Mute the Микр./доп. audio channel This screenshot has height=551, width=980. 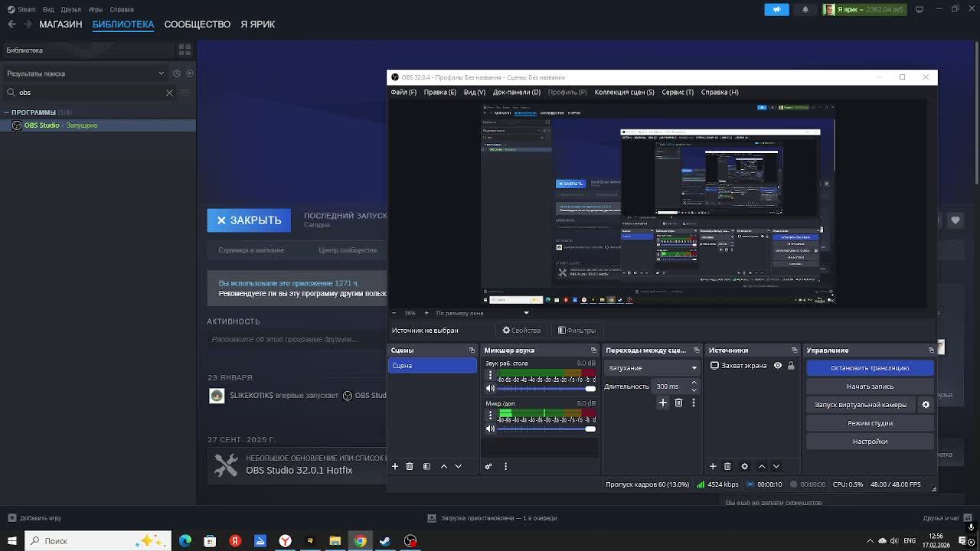pyautogui.click(x=490, y=429)
